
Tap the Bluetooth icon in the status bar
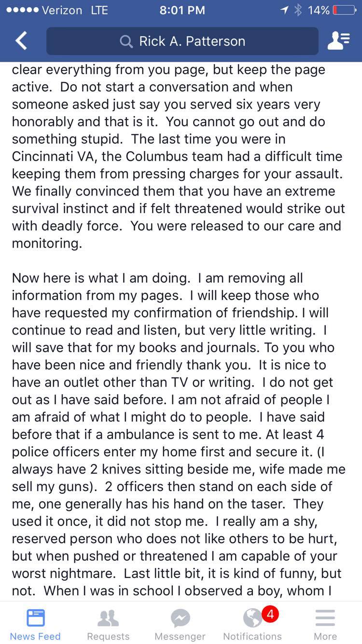298,10
